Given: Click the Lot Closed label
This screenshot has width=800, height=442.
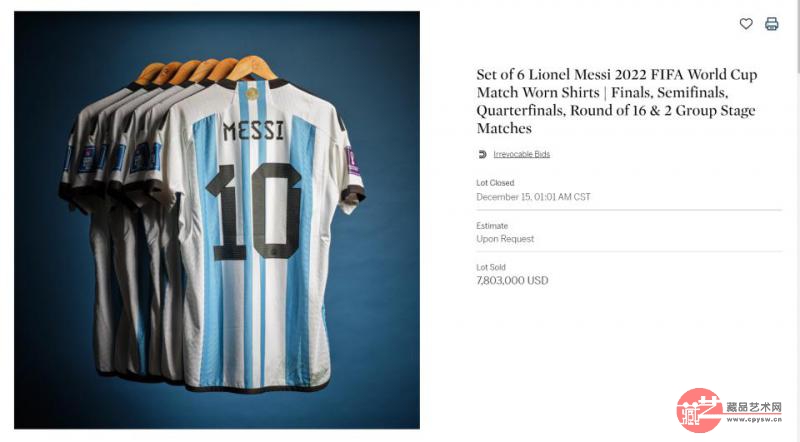Looking at the screenshot, I should point(495,183).
